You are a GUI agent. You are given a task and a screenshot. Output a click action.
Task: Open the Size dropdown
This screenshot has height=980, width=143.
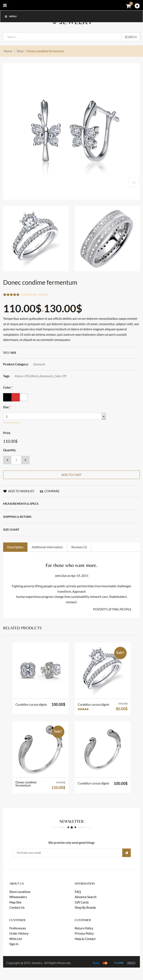coord(54,416)
